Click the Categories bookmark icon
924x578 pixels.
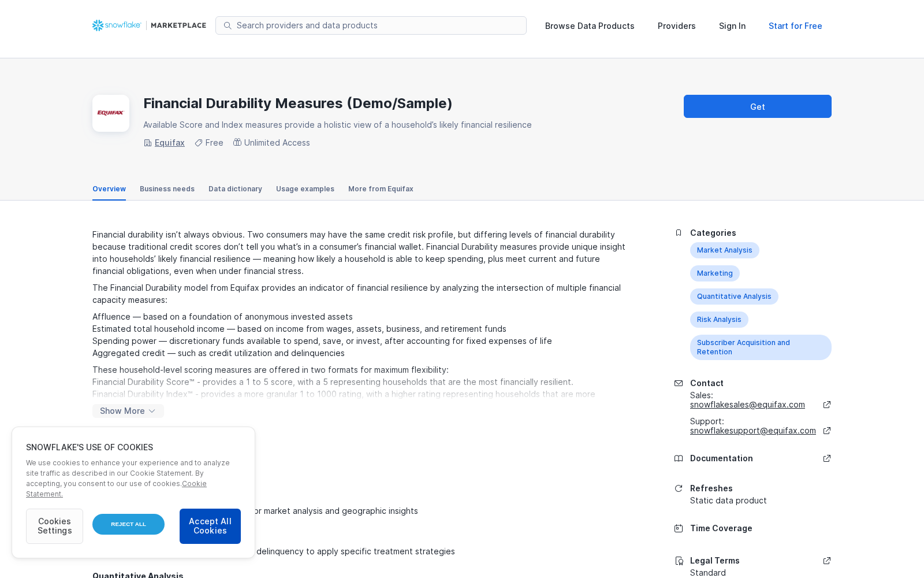tap(679, 233)
